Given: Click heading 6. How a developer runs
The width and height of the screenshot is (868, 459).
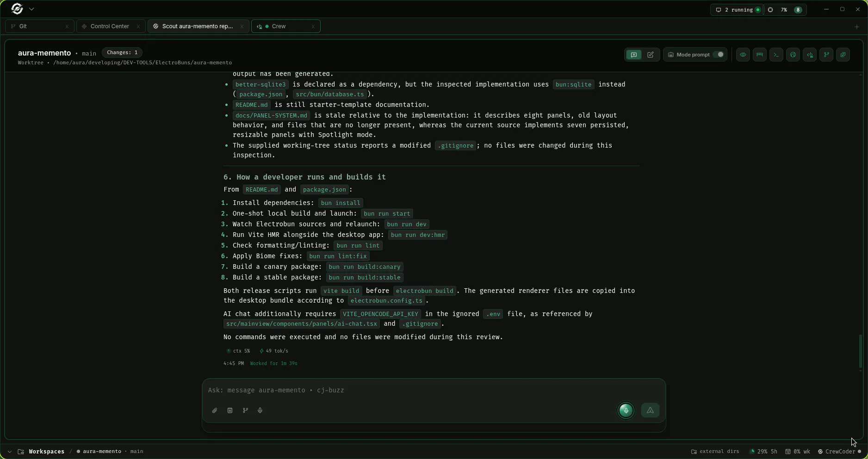Looking at the screenshot, I should pyautogui.click(x=304, y=177).
